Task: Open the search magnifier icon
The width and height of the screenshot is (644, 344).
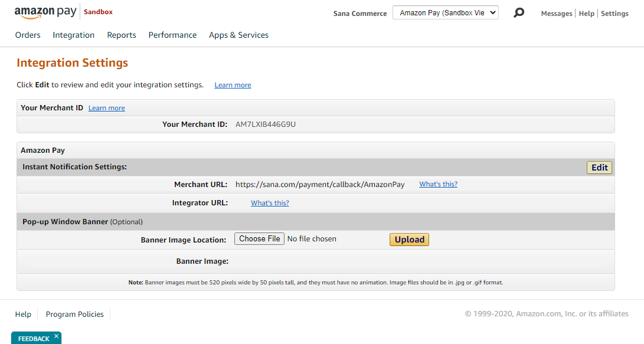Action: tap(519, 13)
